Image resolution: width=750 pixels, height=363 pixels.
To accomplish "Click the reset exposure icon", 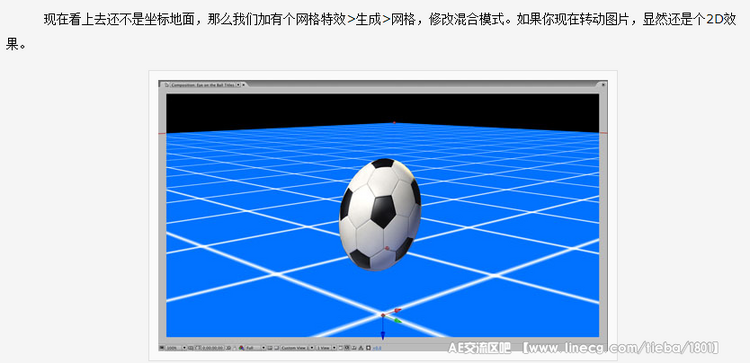I will click(x=368, y=348).
